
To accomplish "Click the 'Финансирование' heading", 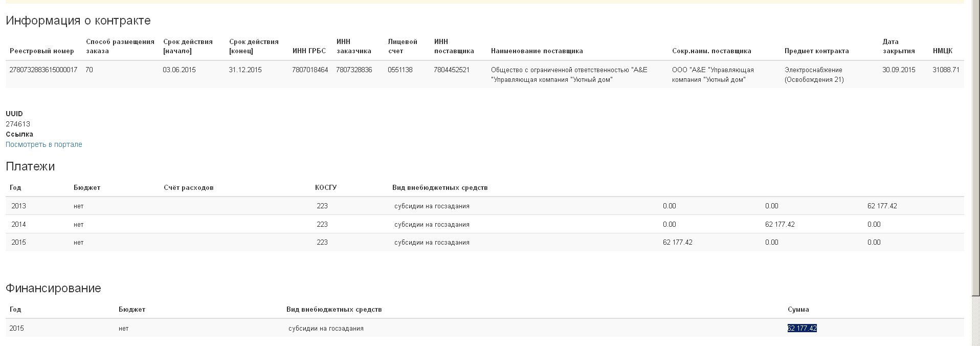I will point(53,288).
